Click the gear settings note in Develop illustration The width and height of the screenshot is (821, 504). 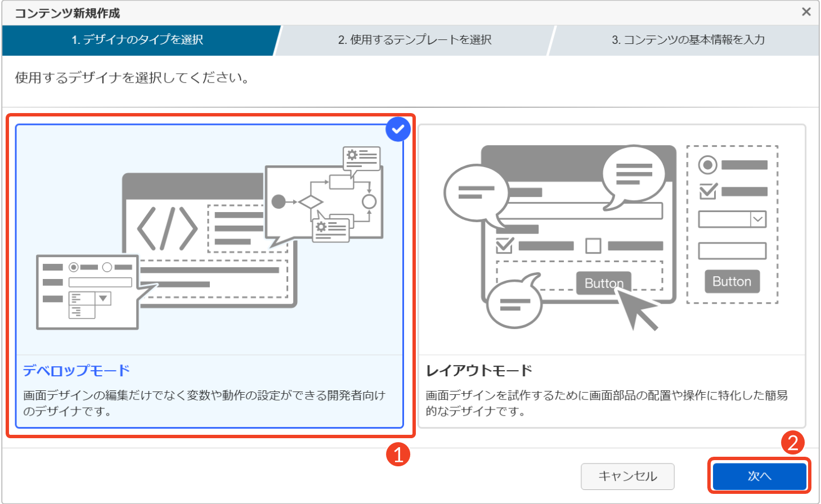(x=362, y=157)
